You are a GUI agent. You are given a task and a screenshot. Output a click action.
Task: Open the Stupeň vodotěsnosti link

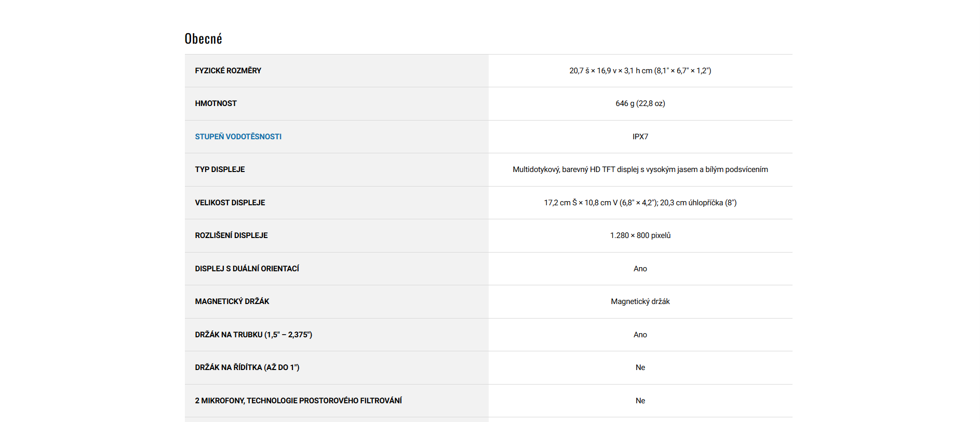tap(238, 137)
